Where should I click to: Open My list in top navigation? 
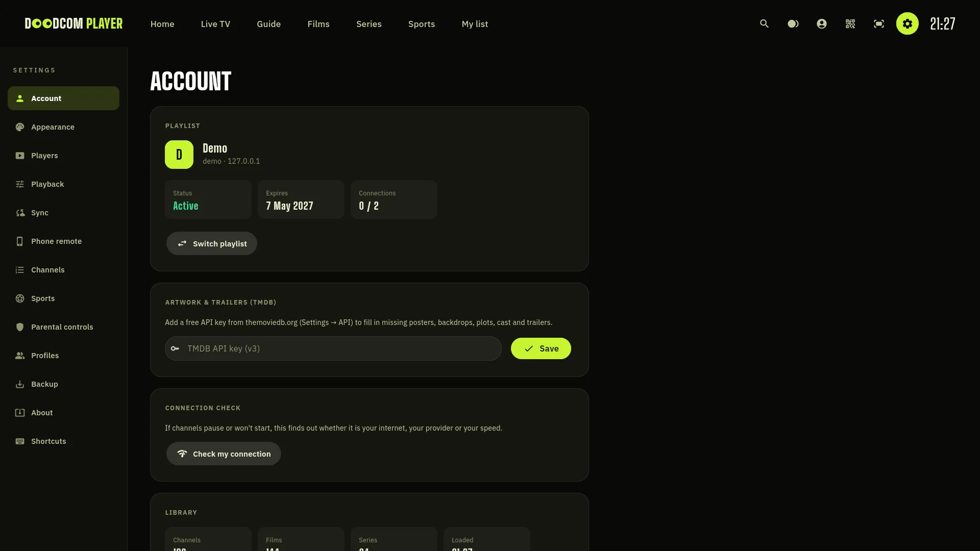coord(475,24)
